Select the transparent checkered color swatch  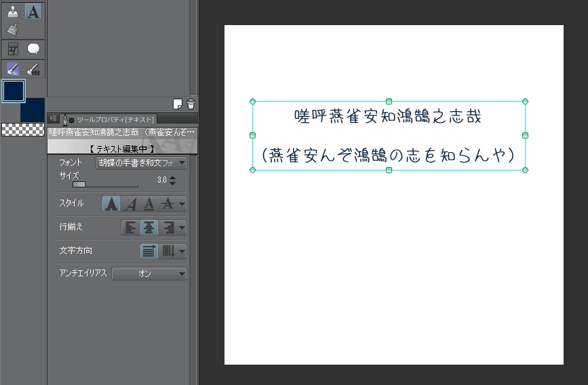tap(23, 130)
